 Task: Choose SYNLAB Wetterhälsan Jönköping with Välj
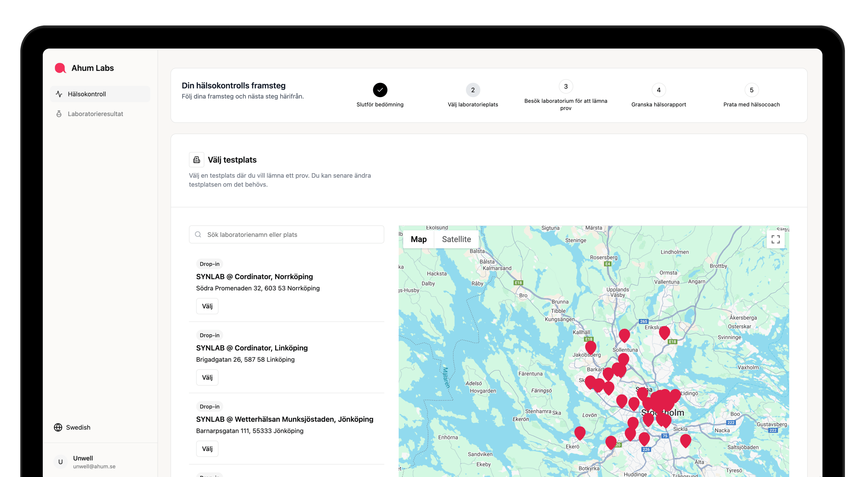point(207,449)
